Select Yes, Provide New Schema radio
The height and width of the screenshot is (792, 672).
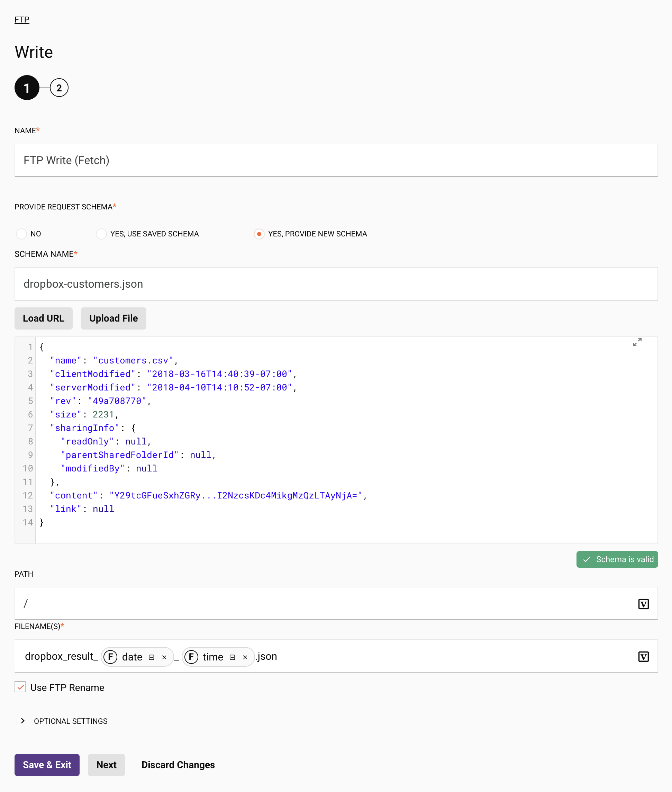[x=259, y=234]
